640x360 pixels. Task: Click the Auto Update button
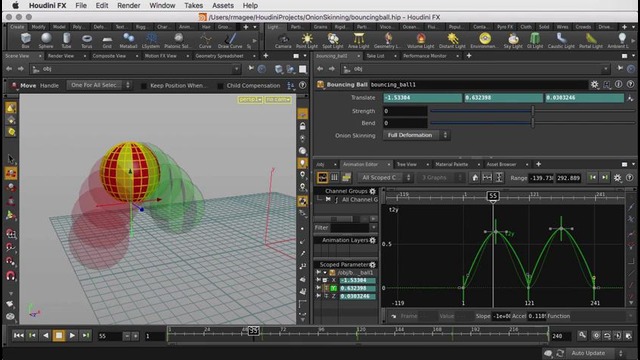click(591, 353)
